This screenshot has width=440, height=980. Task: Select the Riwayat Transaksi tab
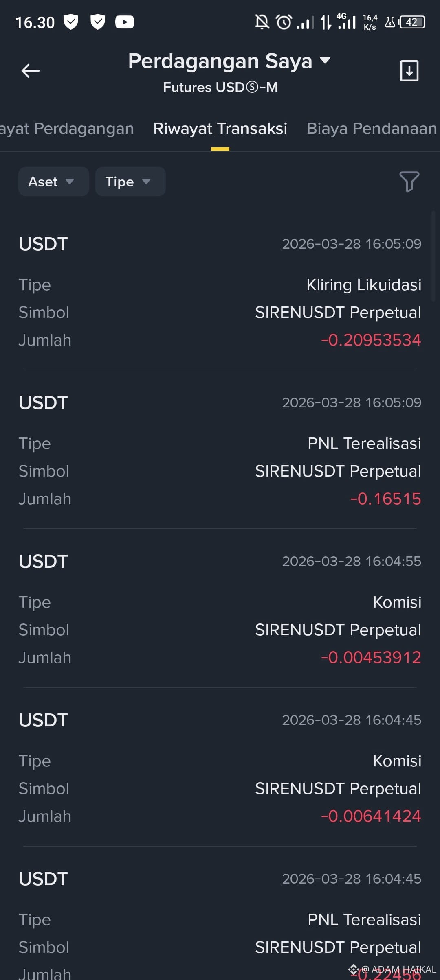point(220,129)
